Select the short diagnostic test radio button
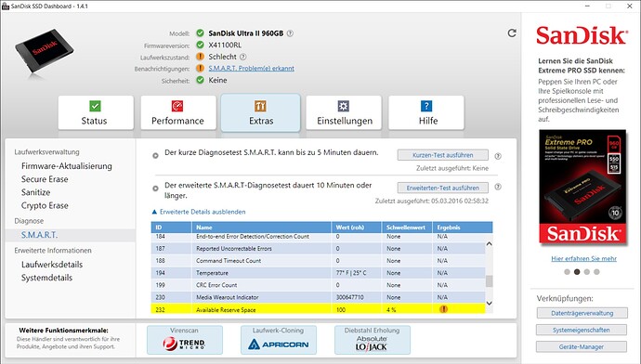Screen dimensions: 641x364 pos(155,156)
